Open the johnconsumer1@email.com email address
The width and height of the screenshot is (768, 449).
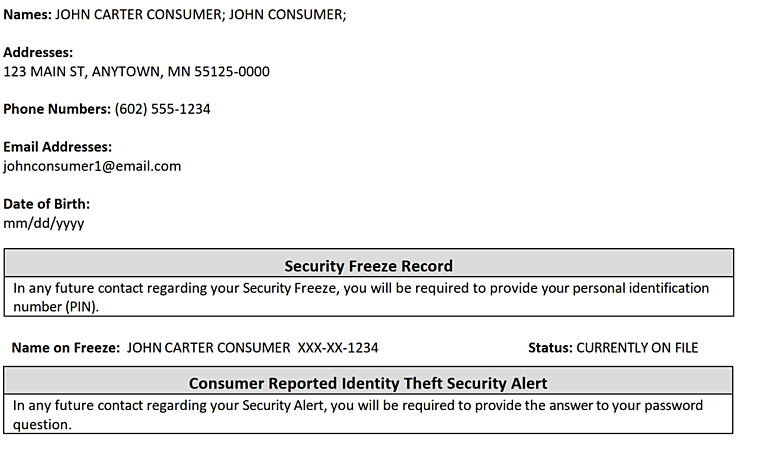92,166
